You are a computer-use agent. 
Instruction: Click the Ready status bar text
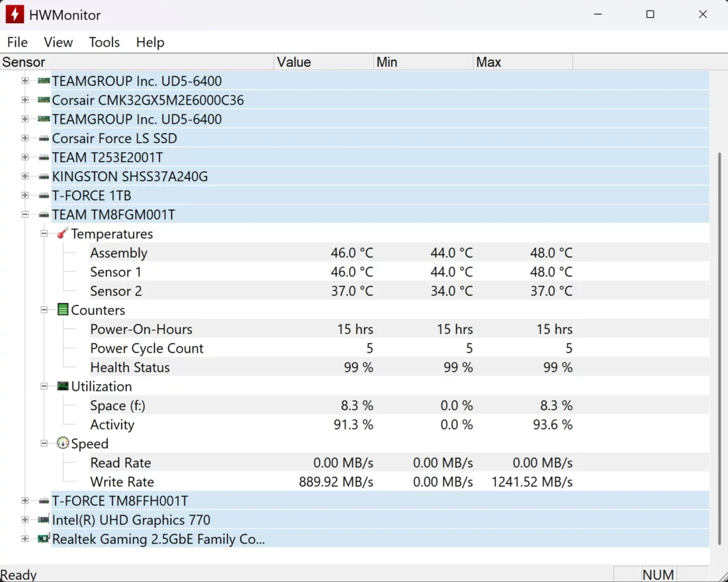[x=19, y=575]
